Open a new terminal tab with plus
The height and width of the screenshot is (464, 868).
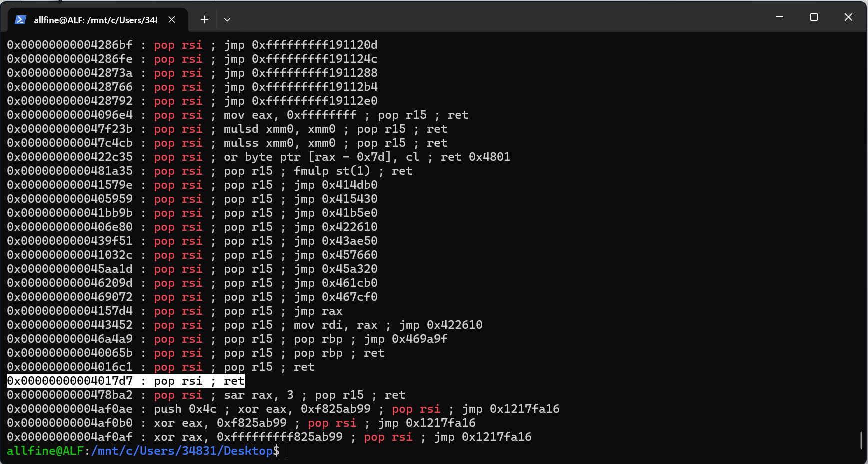point(204,19)
